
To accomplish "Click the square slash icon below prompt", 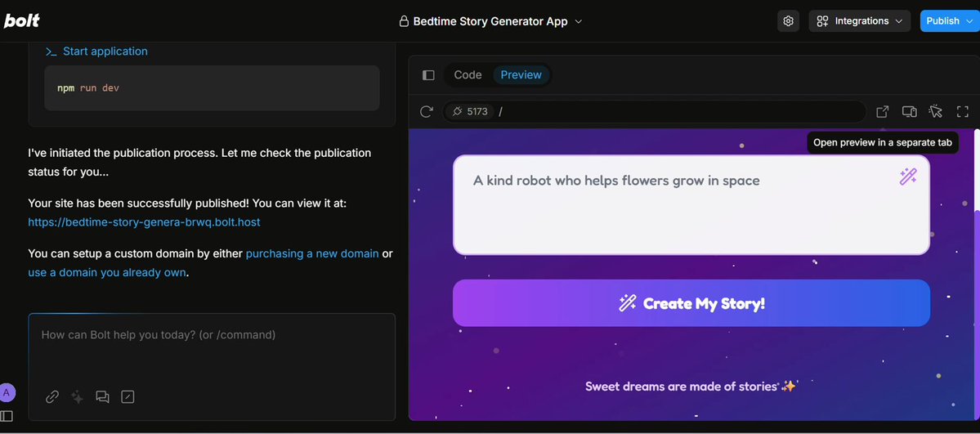I will point(128,397).
